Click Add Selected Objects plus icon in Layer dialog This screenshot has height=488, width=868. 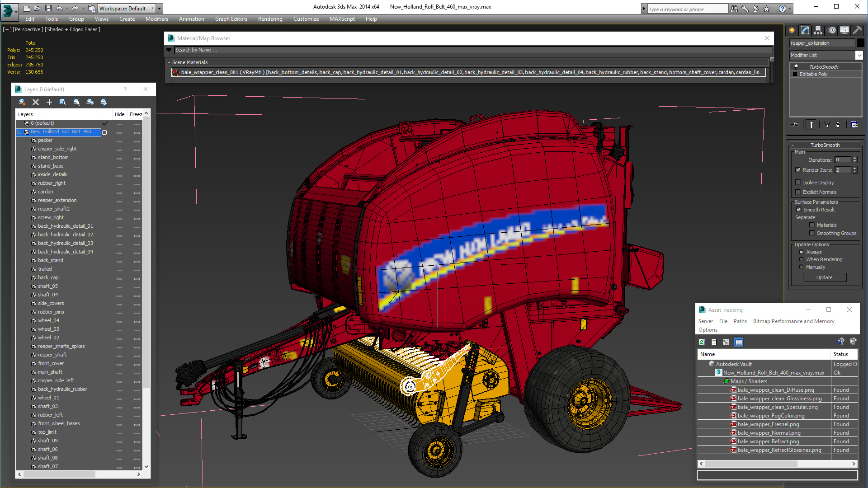coord(49,102)
